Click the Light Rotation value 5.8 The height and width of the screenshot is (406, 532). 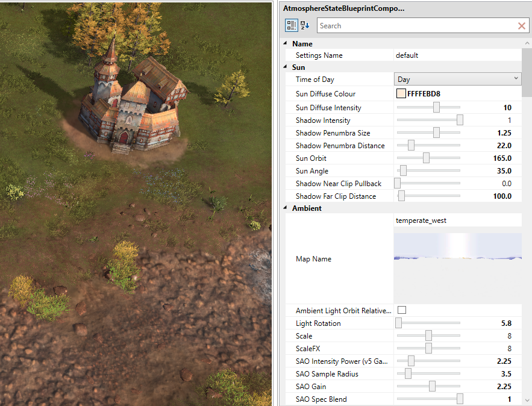pyautogui.click(x=506, y=323)
